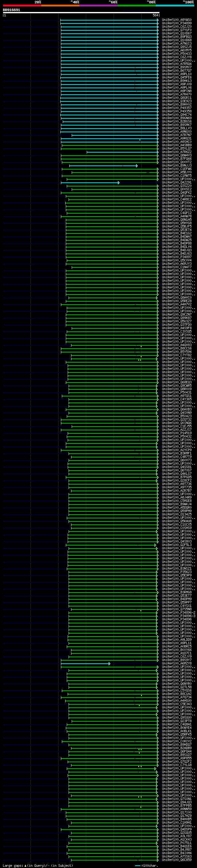Click the cyan alignment bar for UniRef100_A7R7N7
Viewport: 197px width, 868px height.
[115, 135]
